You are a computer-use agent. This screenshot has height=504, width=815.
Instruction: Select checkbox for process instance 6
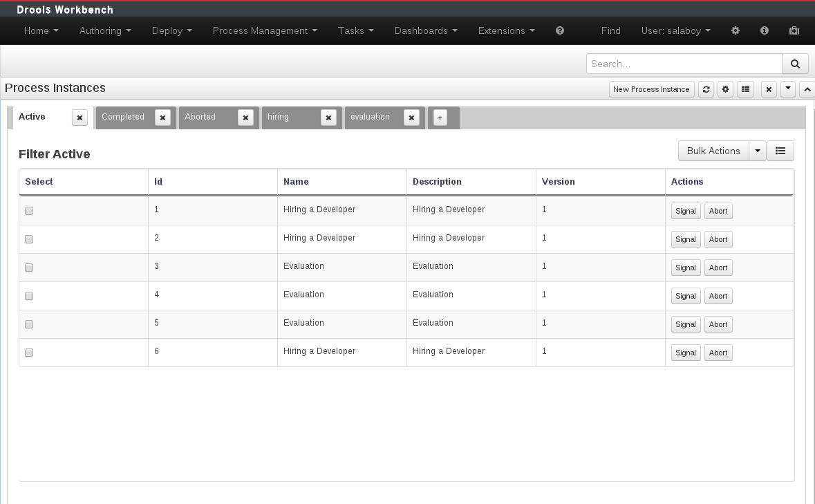29,353
